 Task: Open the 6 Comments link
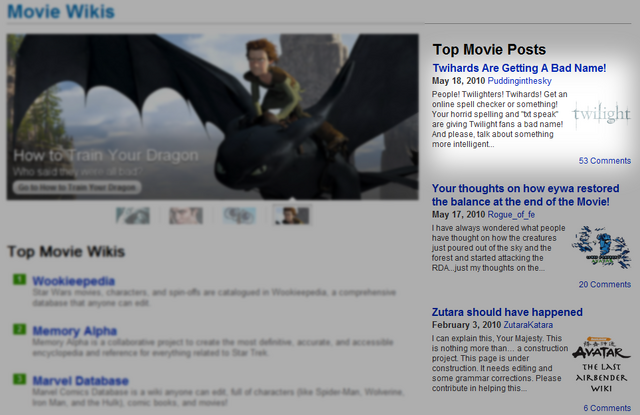(x=607, y=408)
